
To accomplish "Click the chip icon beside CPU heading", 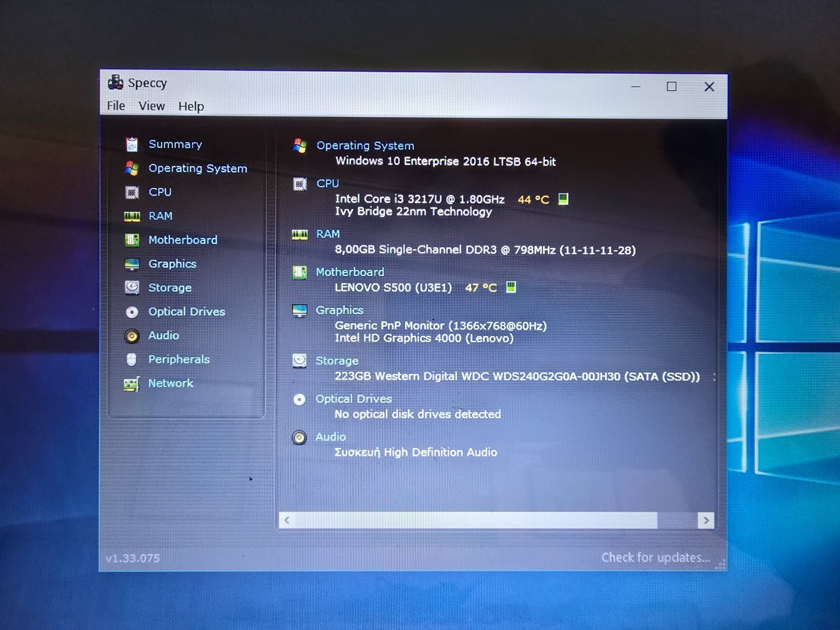I will click(x=300, y=184).
